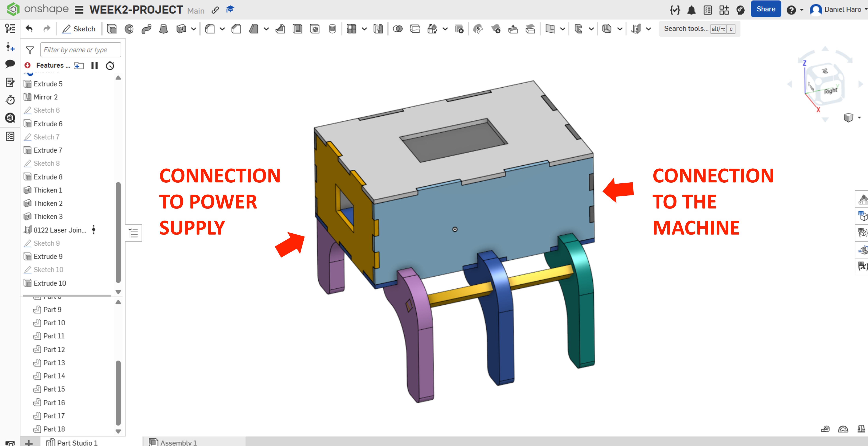Select the Revolve tool icon
Image resolution: width=868 pixels, height=446 pixels.
pos(129,29)
